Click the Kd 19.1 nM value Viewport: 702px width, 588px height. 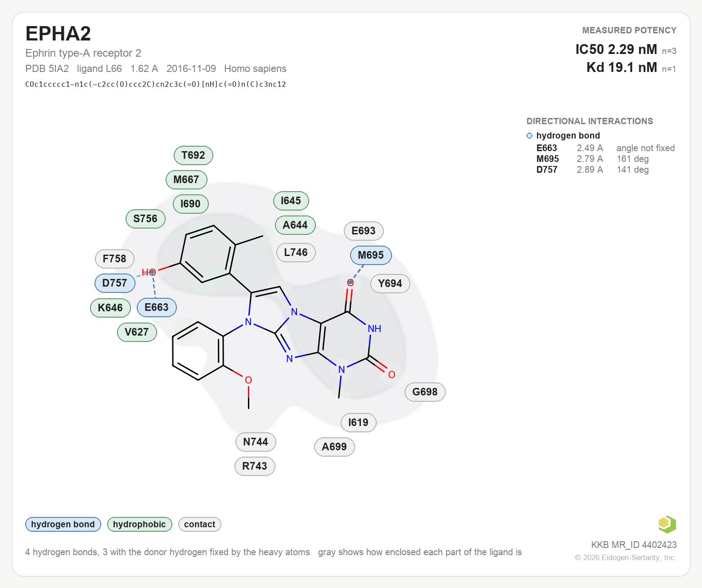pos(622,67)
